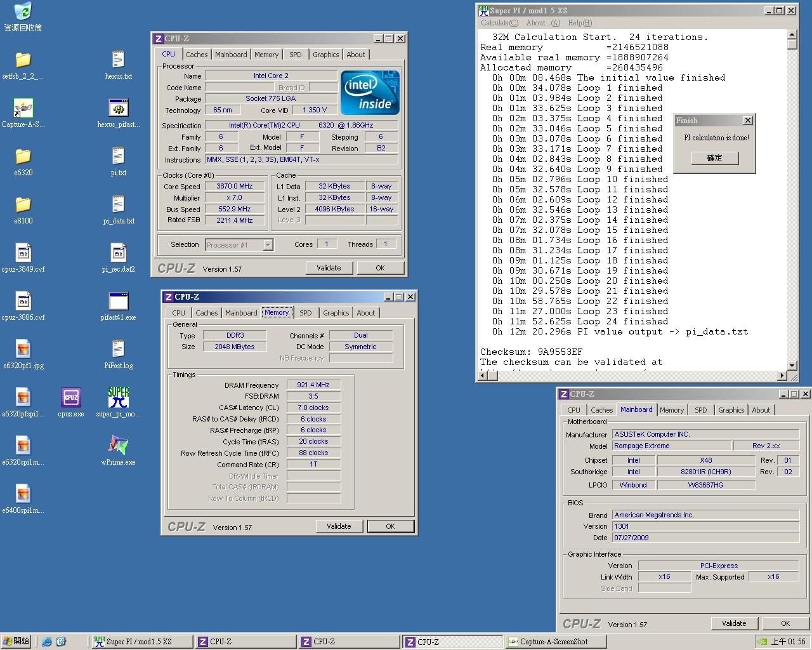812x650 pixels.
Task: Switch to Caches tab in top CPU-Z window
Action: point(197,55)
